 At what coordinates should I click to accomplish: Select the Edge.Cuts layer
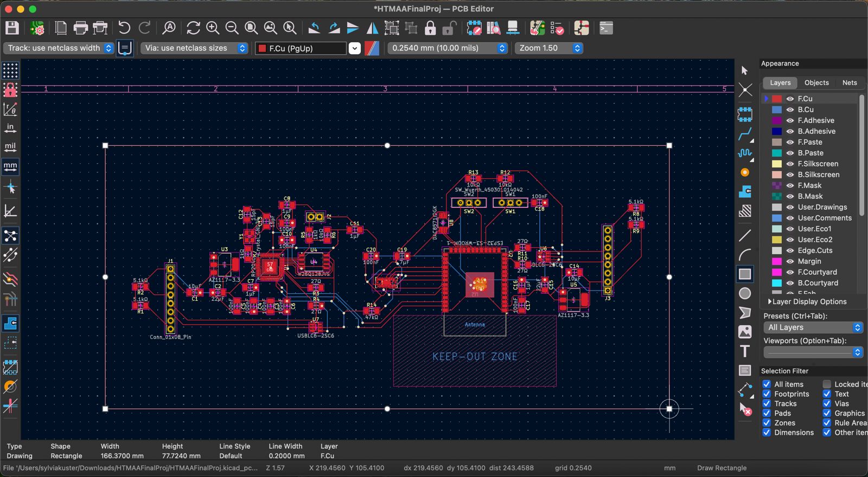coord(815,250)
